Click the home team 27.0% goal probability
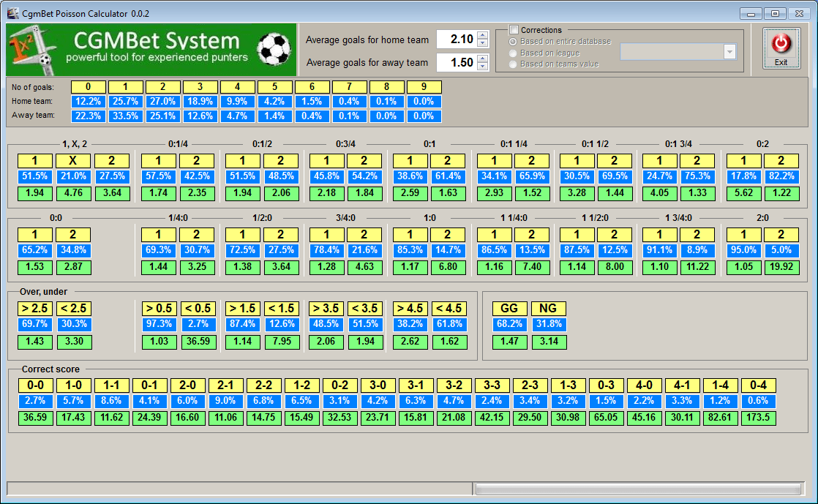Viewport: 818px width, 504px height. [162, 101]
